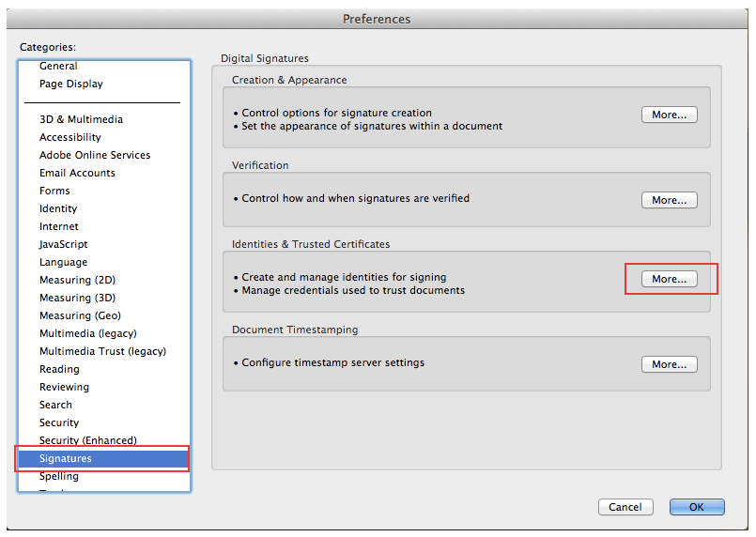Go to Adobe Online Services category
Screen dimensions: 756x537
(x=95, y=156)
